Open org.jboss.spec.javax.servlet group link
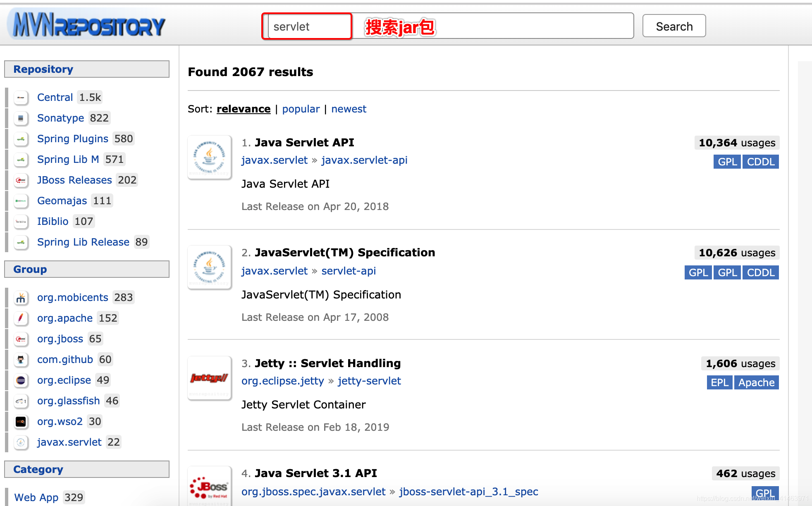Image resolution: width=812 pixels, height=506 pixels. point(313,492)
